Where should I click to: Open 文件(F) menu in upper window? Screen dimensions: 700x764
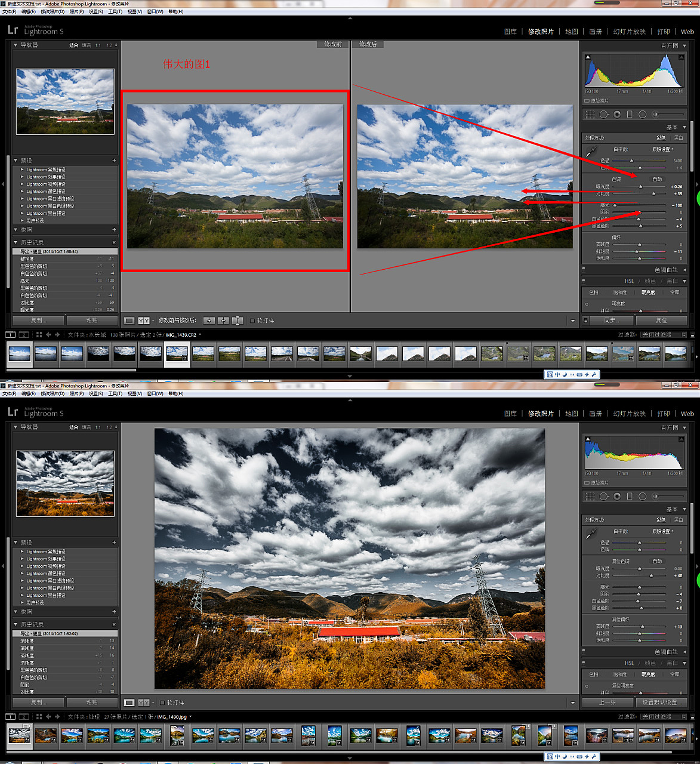pyautogui.click(x=9, y=11)
